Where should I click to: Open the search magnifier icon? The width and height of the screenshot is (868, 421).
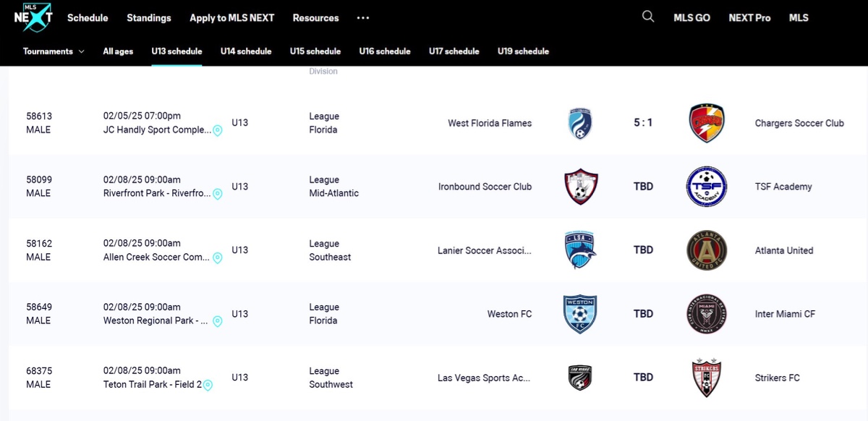[648, 17]
